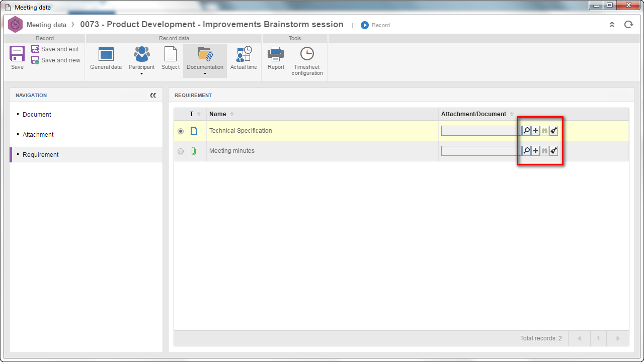Screen dimensions: 644x362
Task: Click the Total records: 2 text
Action: [541, 338]
